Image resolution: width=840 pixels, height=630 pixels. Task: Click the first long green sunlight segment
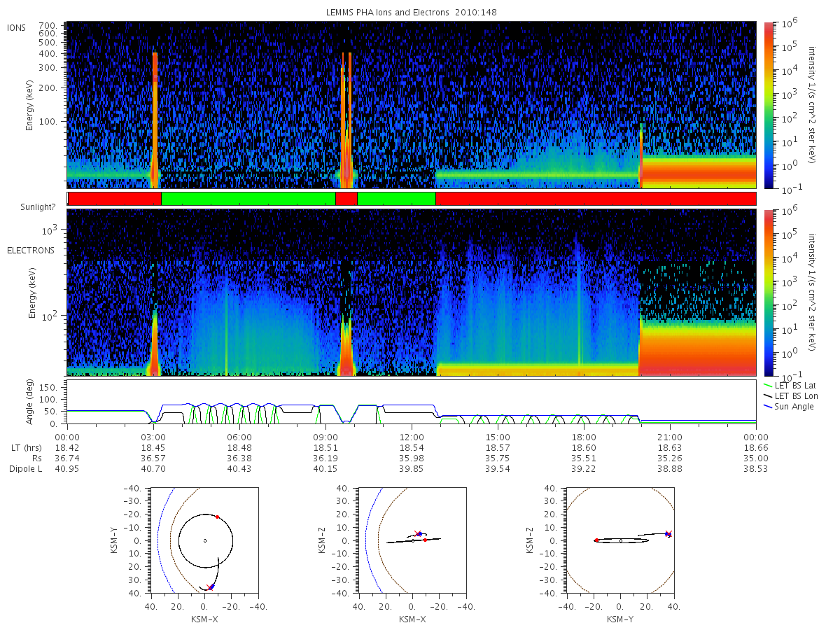point(248,199)
